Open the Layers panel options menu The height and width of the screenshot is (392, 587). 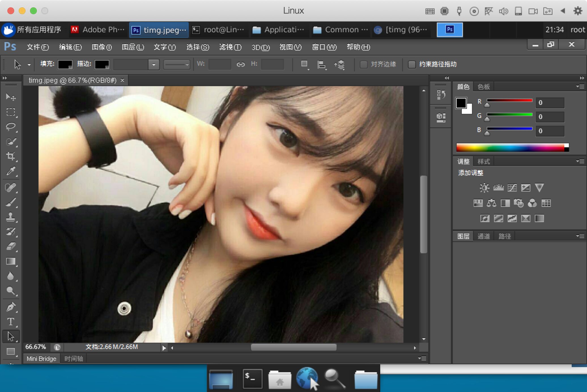(580, 236)
